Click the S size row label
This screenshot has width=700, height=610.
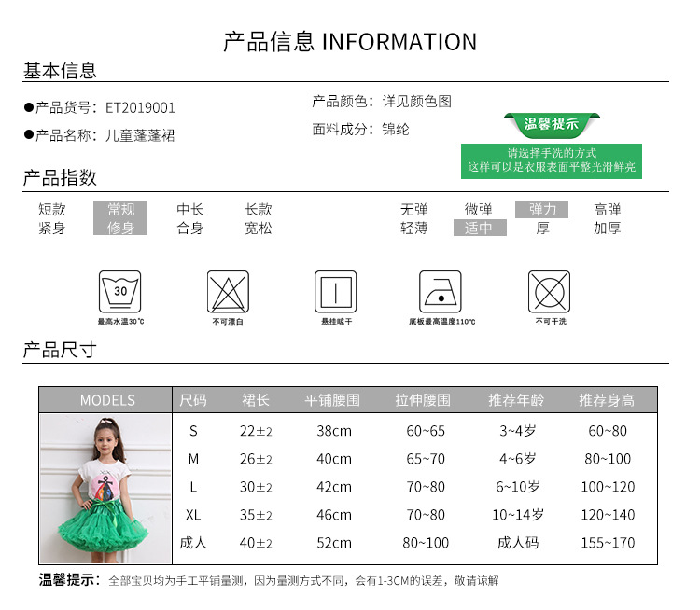pos(193,431)
